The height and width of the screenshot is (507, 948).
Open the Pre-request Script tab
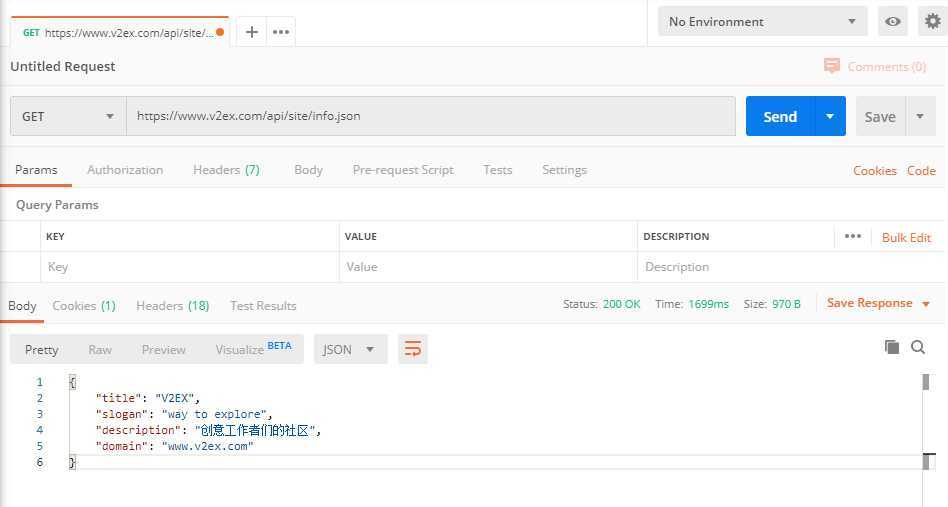[403, 170]
